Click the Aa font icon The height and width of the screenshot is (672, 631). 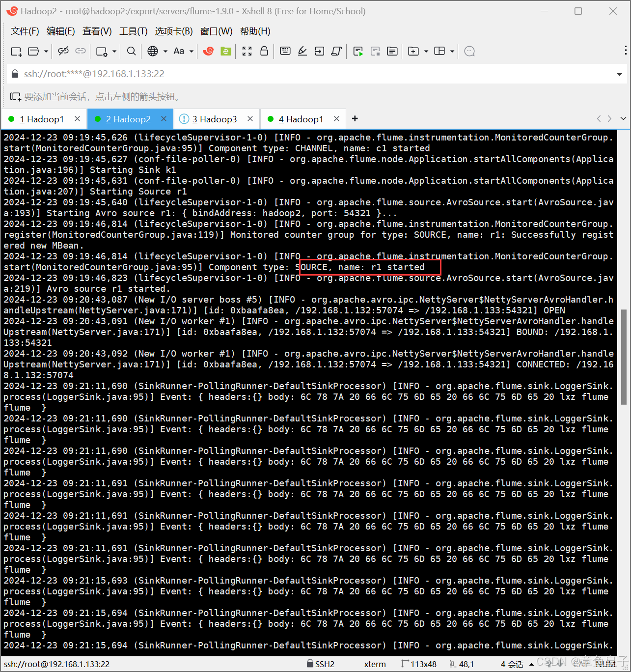[x=179, y=51]
